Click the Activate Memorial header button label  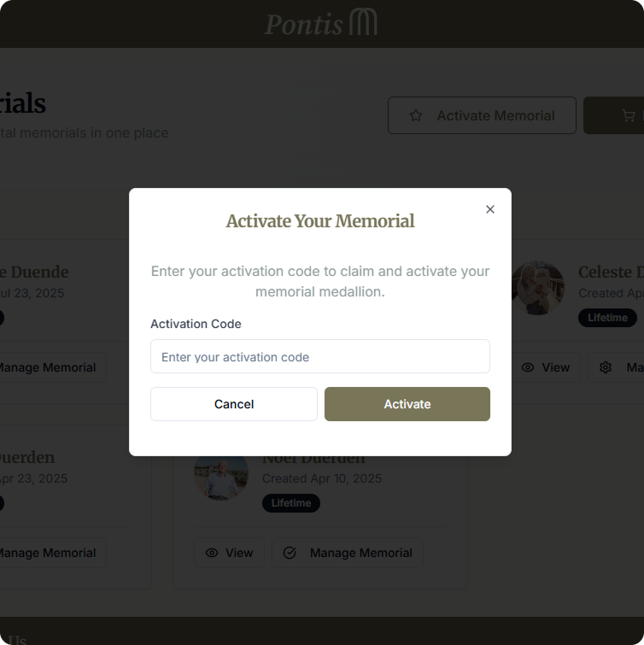495,115
